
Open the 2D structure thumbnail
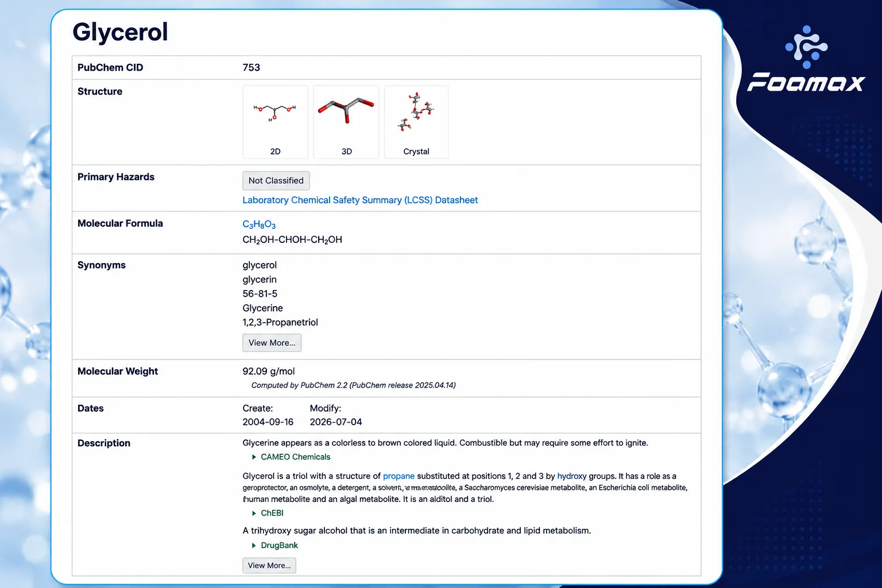[x=275, y=122]
